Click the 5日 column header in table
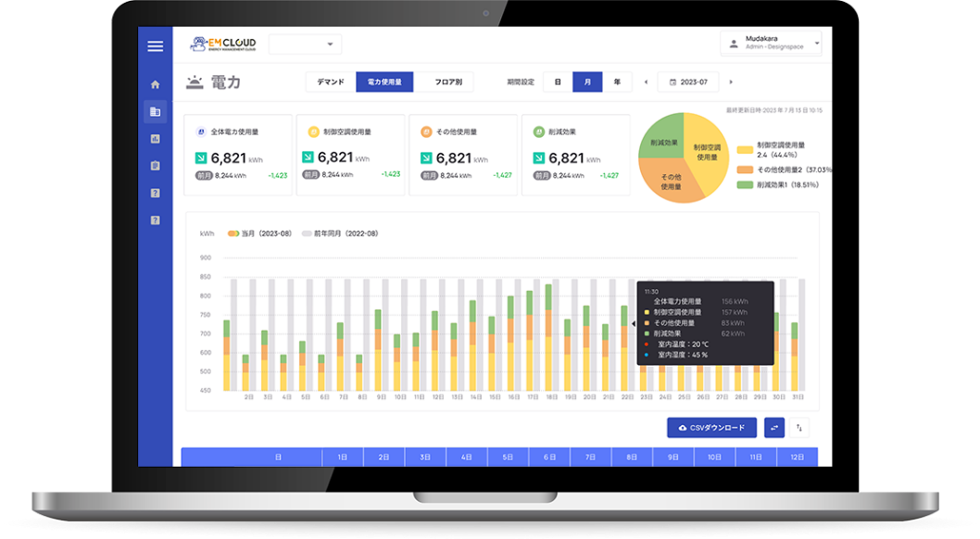Screen dimensions: 980x539 tap(508, 458)
